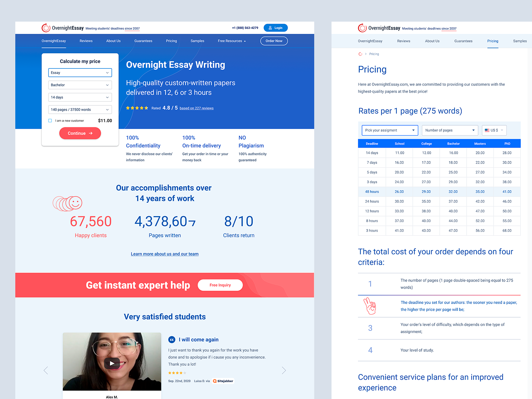Click the "14 days" deadline cell in the rates table
The image size is (532, 399).
pyautogui.click(x=372, y=153)
